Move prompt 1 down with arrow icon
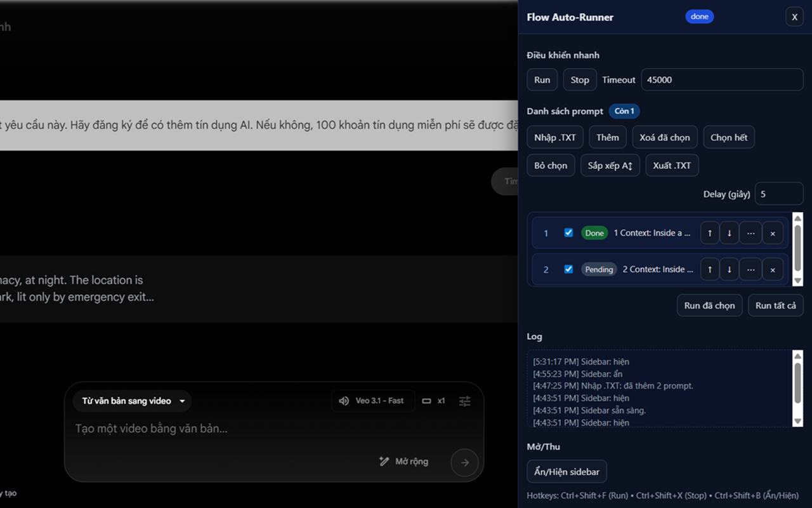 pos(730,233)
